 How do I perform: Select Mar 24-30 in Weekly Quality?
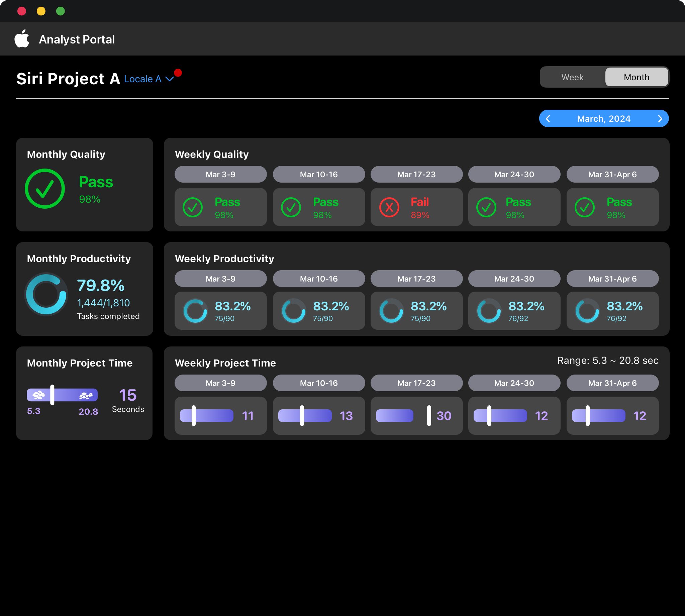click(x=514, y=174)
